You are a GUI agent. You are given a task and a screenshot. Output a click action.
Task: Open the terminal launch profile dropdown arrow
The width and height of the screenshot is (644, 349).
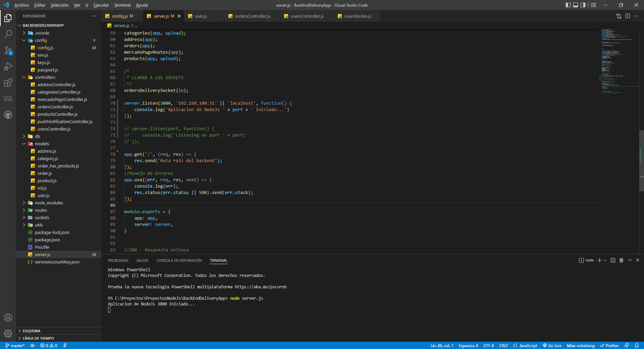click(605, 260)
